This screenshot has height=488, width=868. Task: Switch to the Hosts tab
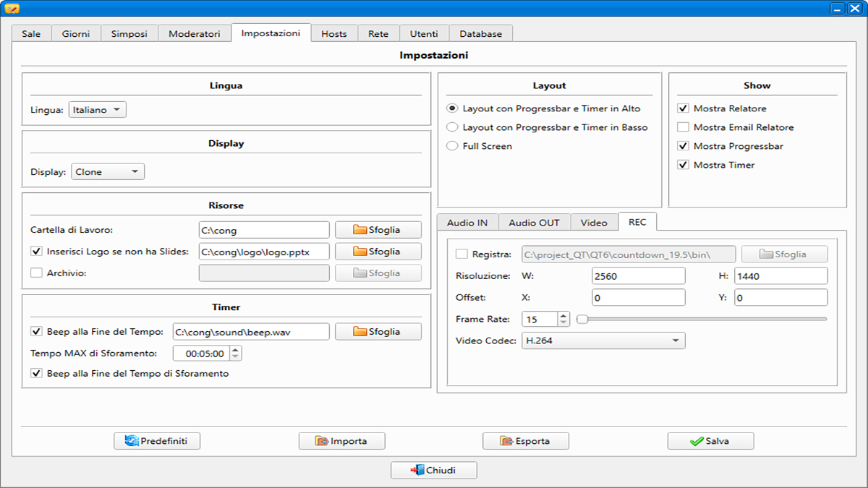(334, 34)
